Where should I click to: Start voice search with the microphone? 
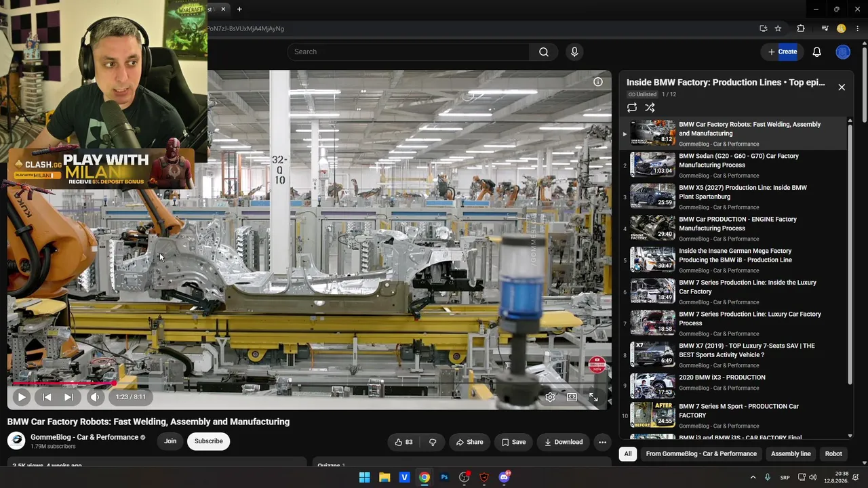574,52
